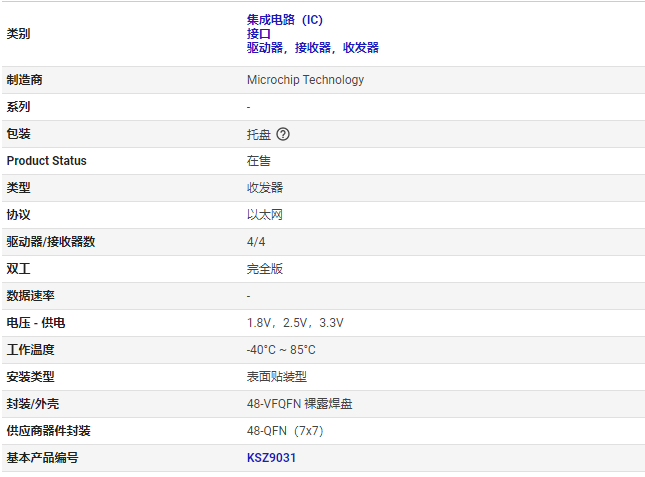
Task: Click the 数据速率 row label
Action: tap(31, 296)
